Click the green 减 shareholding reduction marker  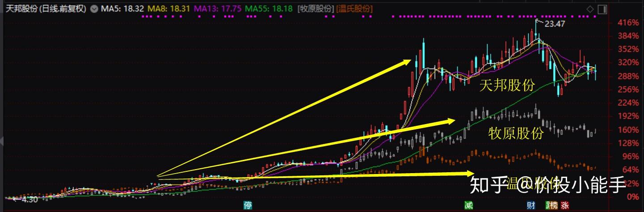pos(468,205)
